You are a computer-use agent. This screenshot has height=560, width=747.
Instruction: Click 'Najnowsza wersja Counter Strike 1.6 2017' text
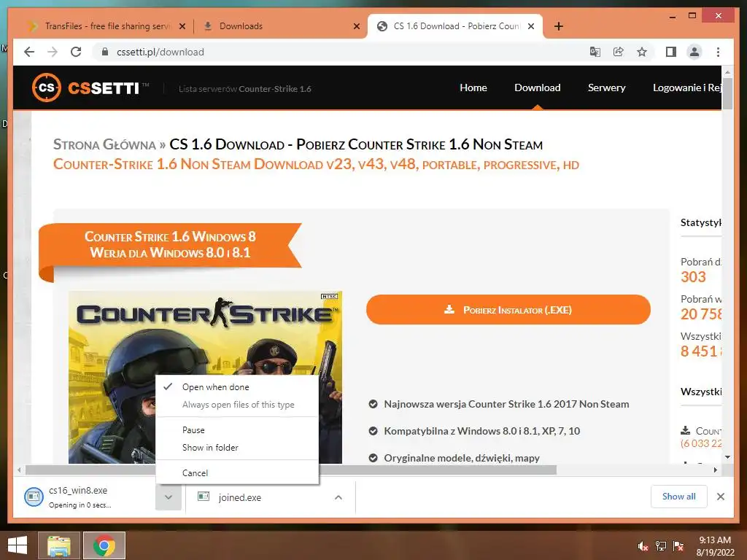pyautogui.click(x=506, y=404)
